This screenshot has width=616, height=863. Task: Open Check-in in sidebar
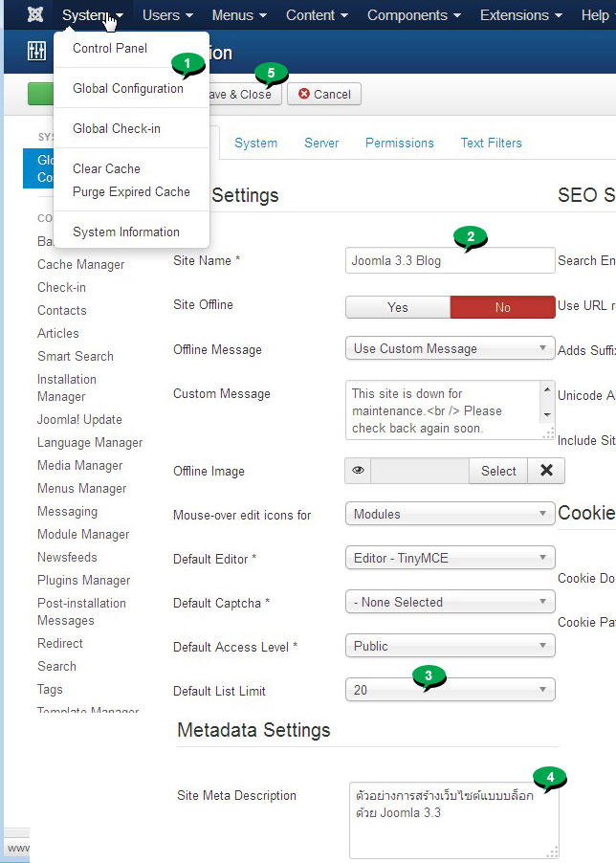coord(61,287)
